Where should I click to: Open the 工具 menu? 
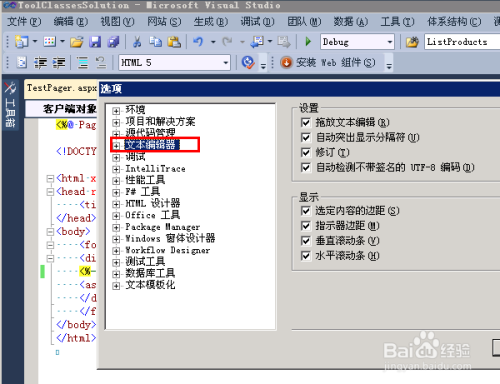[398, 22]
